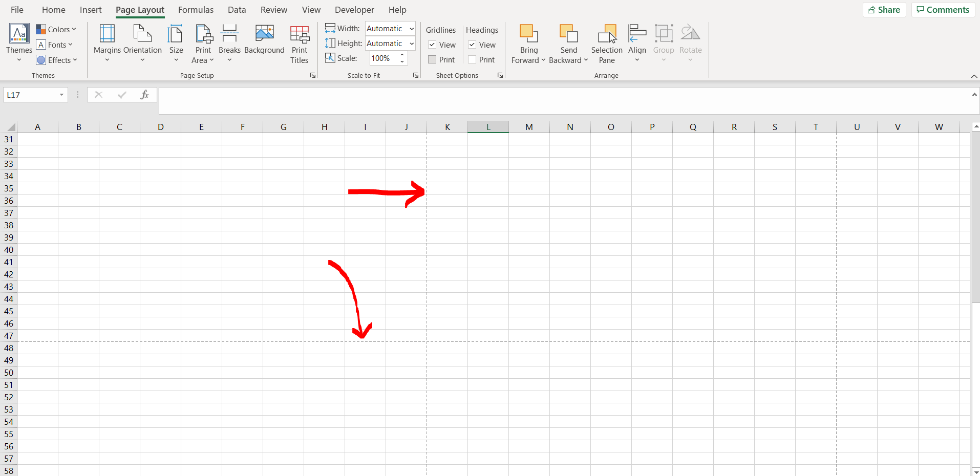
Task: Enable Print under Headings
Action: coord(472,59)
